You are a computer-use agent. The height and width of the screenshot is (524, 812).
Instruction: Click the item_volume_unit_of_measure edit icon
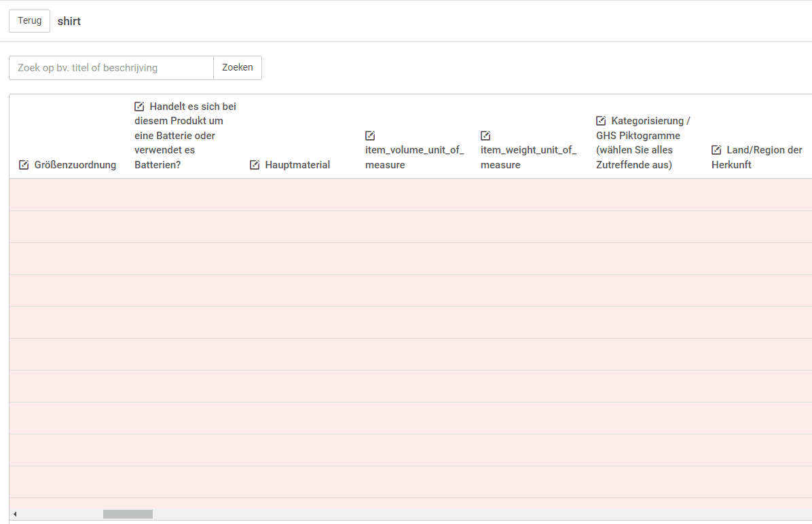[370, 136]
